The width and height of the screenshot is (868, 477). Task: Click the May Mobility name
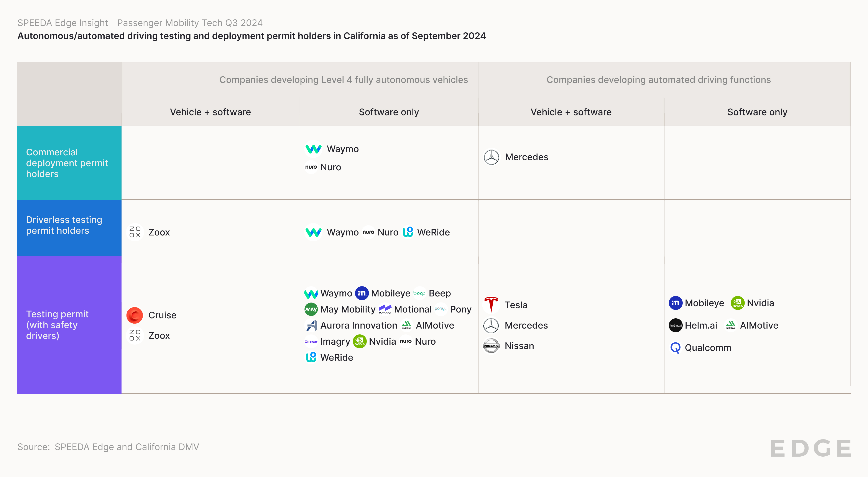pyautogui.click(x=348, y=309)
